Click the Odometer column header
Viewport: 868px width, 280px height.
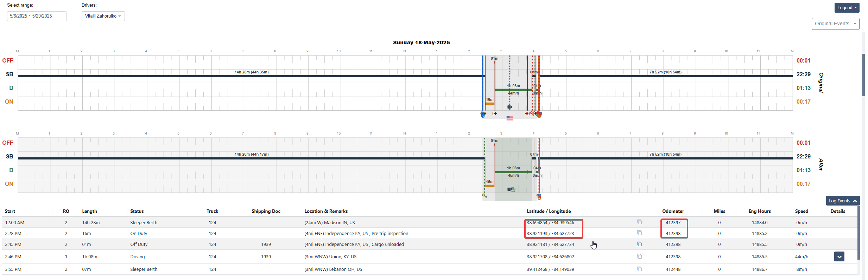(x=673, y=211)
